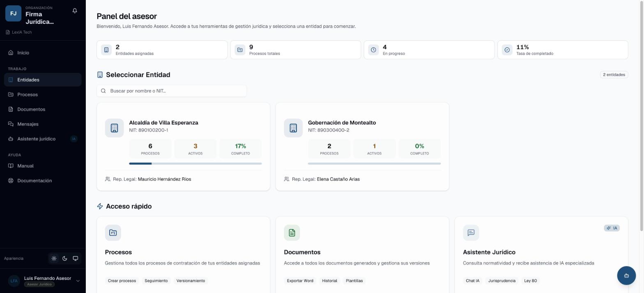Screen dimensions: 644x293
Task: Open Manual in the help section
Action: pyautogui.click(x=43, y=166)
